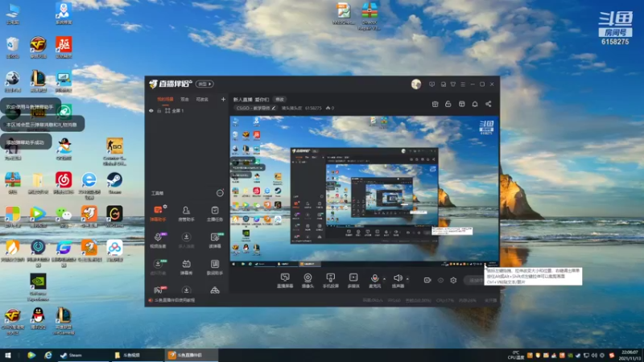The image size is (644, 362).
Task: Click the notification bell icon
Action: coord(475,105)
